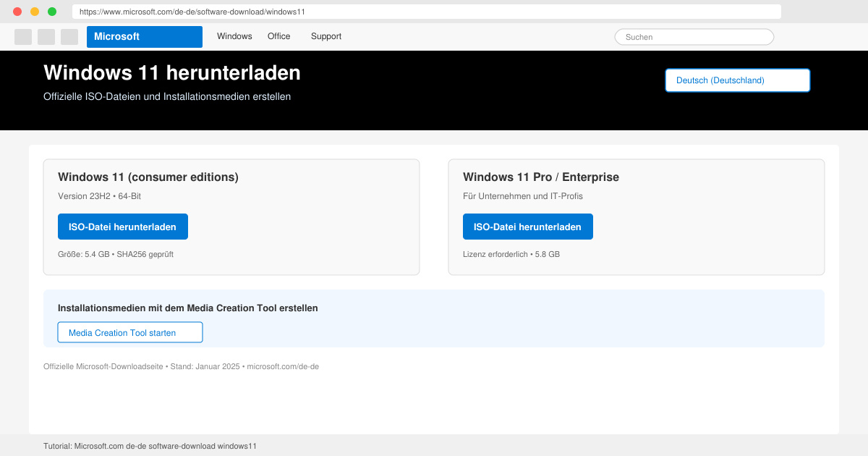Click the browser address bar URL
The image size is (868, 456).
click(x=427, y=12)
